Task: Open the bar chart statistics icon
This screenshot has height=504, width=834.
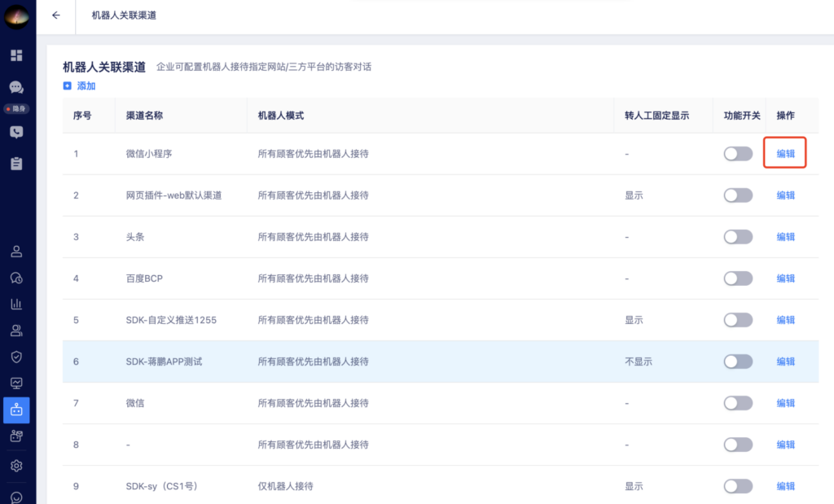Action: (x=16, y=304)
